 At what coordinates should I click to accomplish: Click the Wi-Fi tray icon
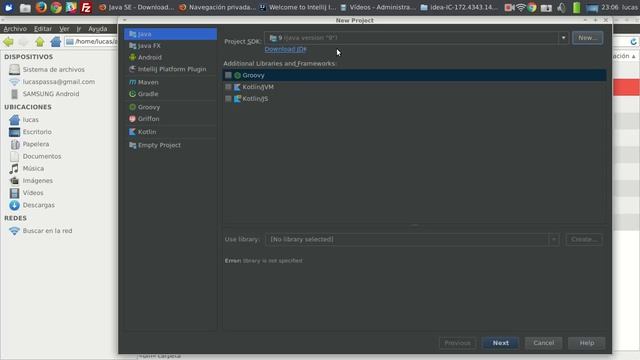coord(521,7)
